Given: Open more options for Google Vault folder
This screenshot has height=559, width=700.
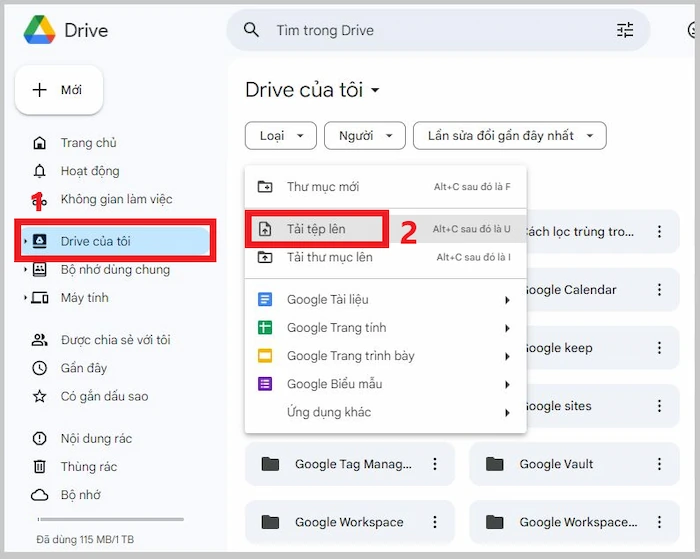Looking at the screenshot, I should point(659,464).
